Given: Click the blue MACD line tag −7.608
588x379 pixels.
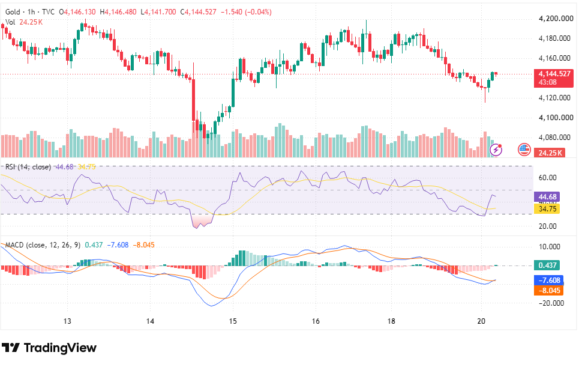Looking at the screenshot, I should (x=548, y=280).
